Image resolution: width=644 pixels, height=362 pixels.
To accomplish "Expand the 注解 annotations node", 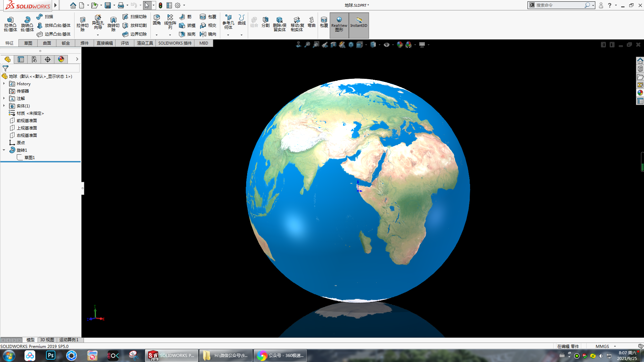I will (x=4, y=98).
